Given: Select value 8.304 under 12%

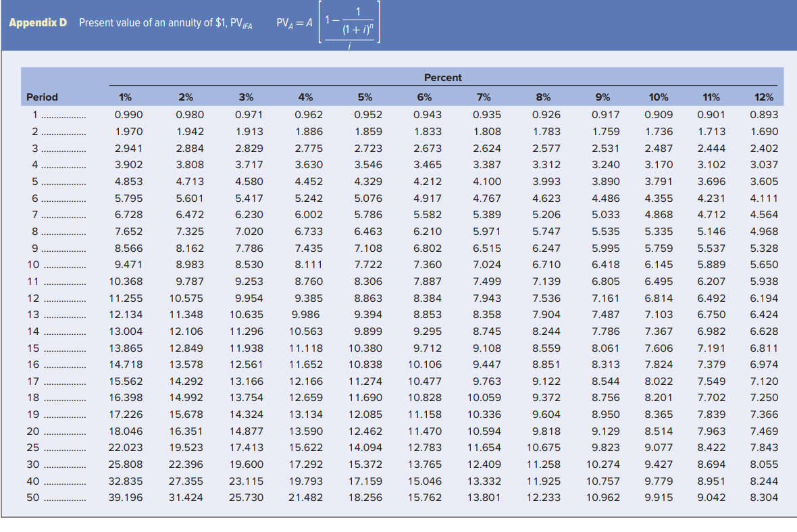Looking at the screenshot, I should [x=764, y=498].
